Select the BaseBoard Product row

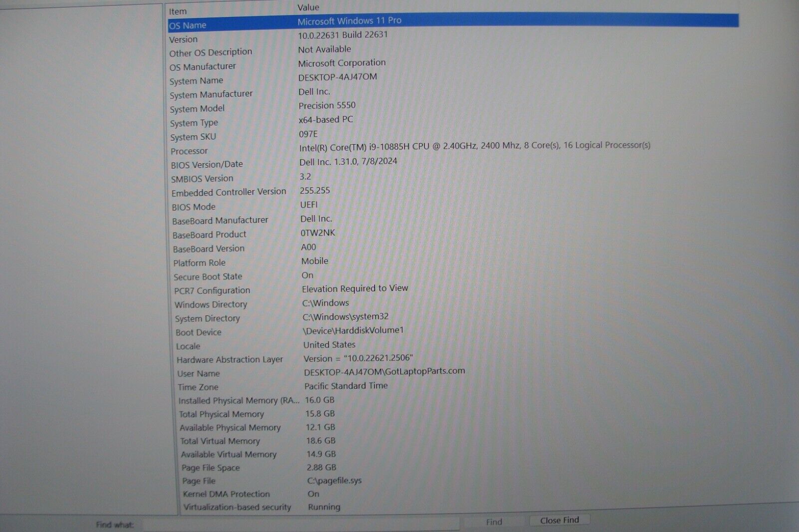[209, 235]
